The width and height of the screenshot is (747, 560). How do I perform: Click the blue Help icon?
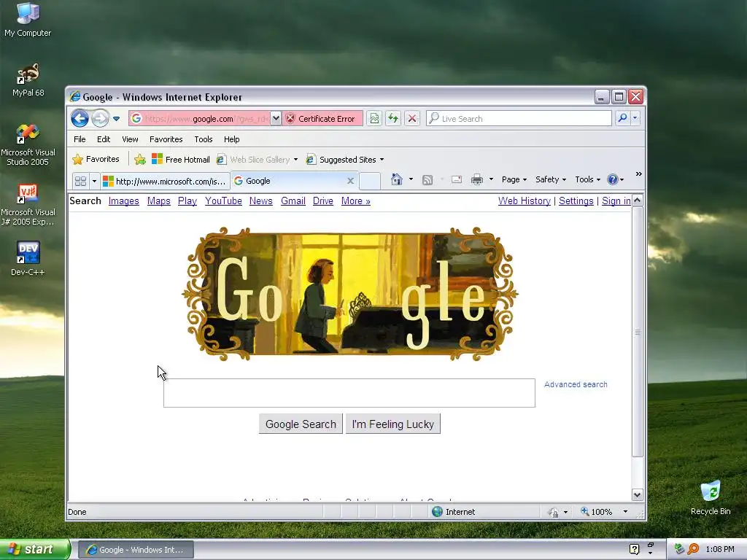point(612,179)
